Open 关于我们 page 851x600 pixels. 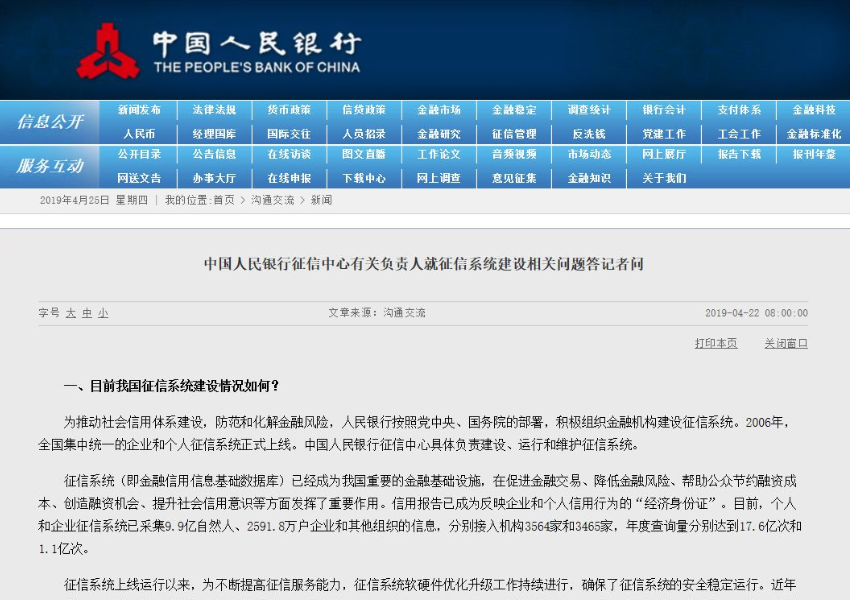click(664, 178)
